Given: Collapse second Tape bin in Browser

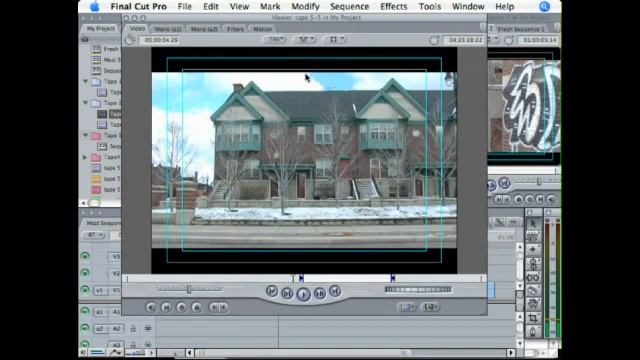Looking at the screenshot, I should [86, 103].
